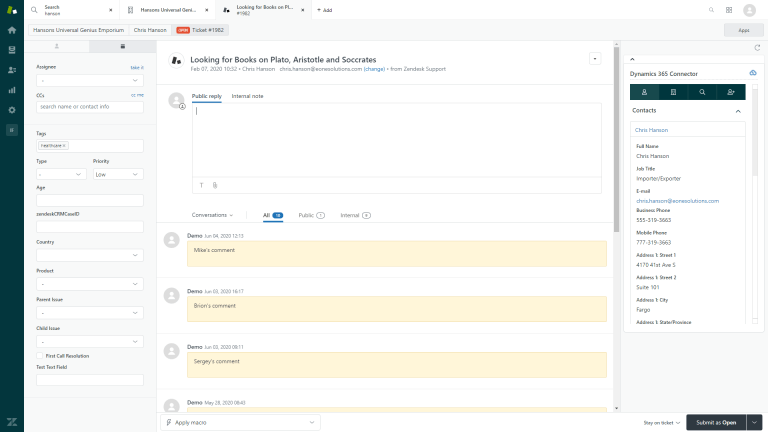768x432 pixels.
Task: Click Add tab button
Action: click(325, 10)
